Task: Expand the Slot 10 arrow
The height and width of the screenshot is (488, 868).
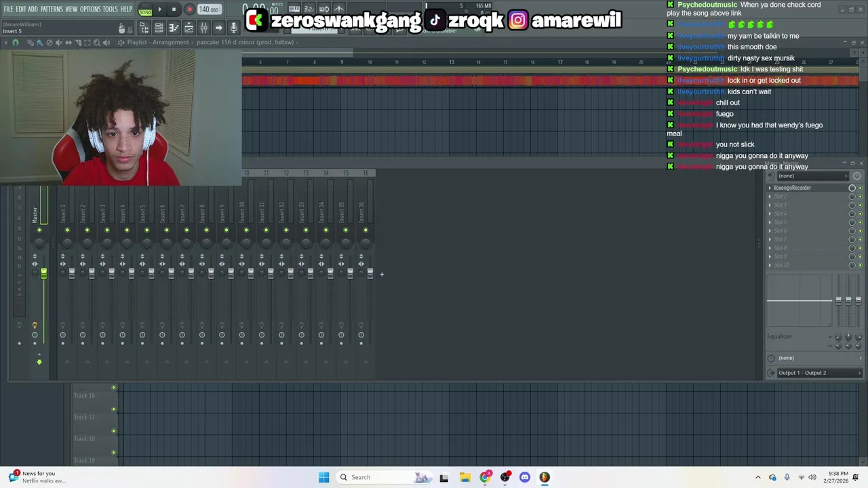Action: point(770,265)
